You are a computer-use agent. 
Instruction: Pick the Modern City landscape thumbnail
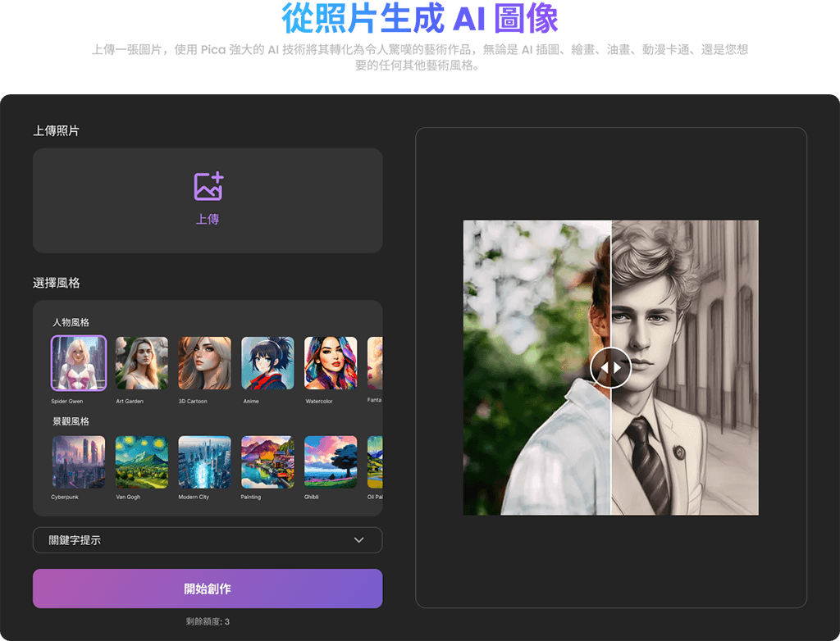click(x=204, y=461)
